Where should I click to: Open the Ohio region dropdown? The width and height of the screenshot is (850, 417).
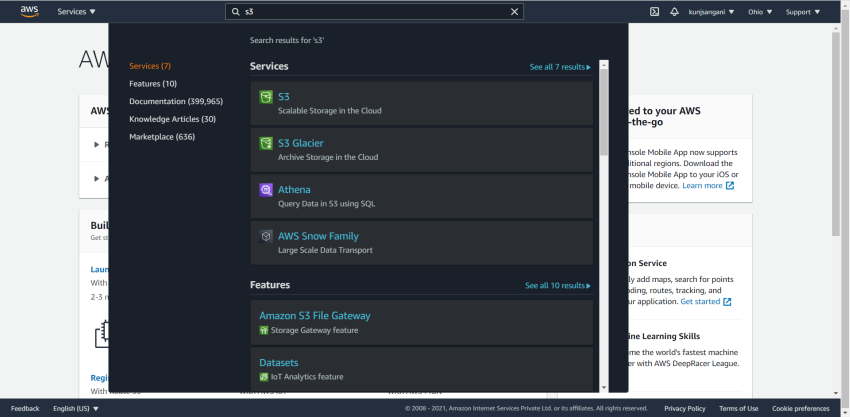[760, 11]
